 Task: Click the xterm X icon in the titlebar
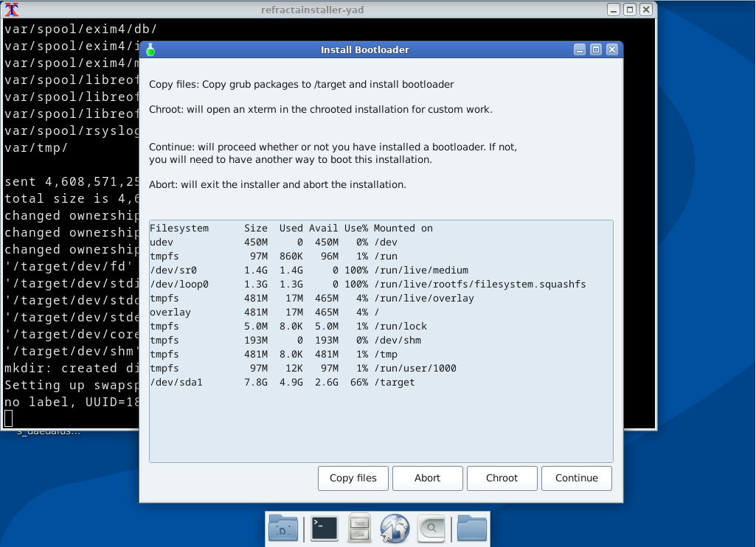pyautogui.click(x=13, y=10)
